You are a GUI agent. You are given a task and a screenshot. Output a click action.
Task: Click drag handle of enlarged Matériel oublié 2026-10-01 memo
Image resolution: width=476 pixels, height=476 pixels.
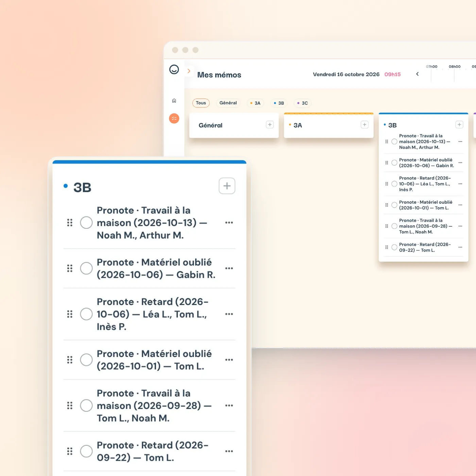coord(70,360)
